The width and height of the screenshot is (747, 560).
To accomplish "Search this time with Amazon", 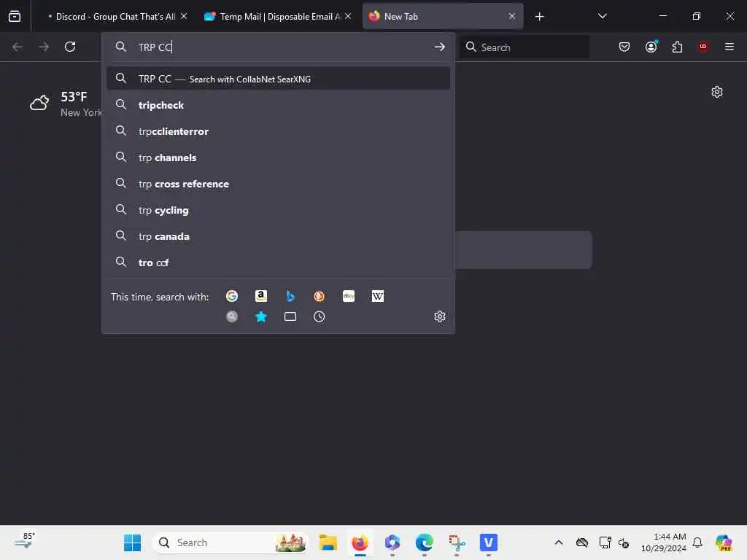I will point(261,296).
